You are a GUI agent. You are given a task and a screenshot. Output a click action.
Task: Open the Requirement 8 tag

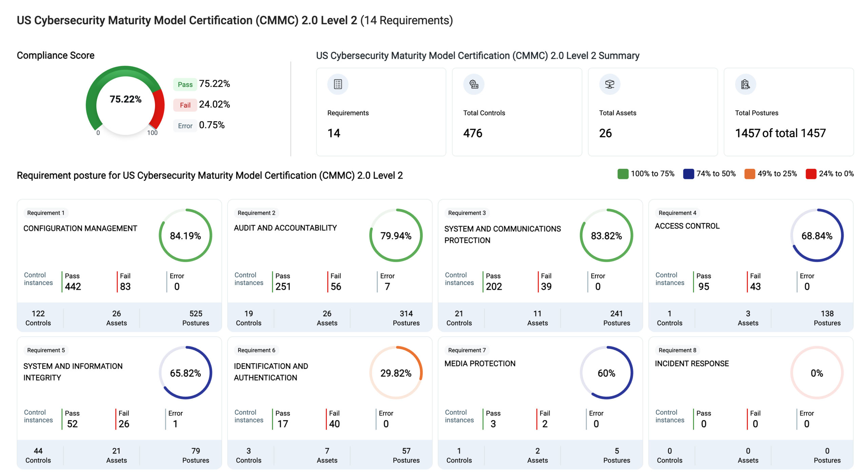[677, 350]
